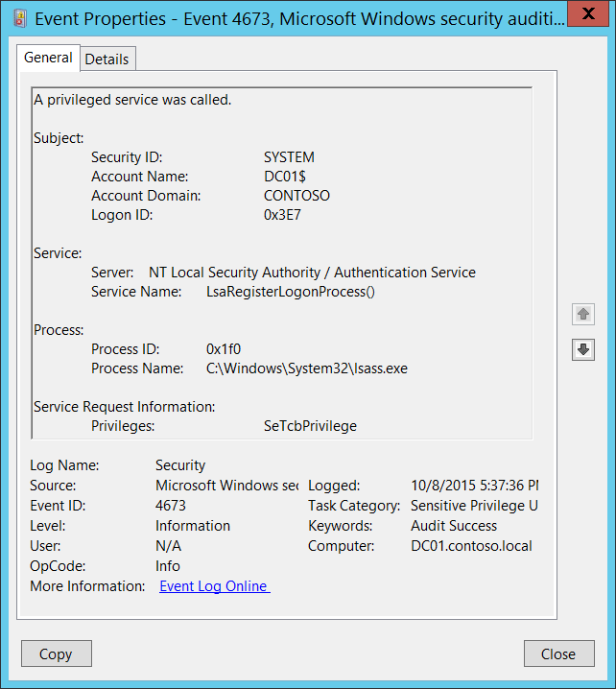Click the Logged date and time value
Viewport: 616px width, 689px height.
point(474,486)
